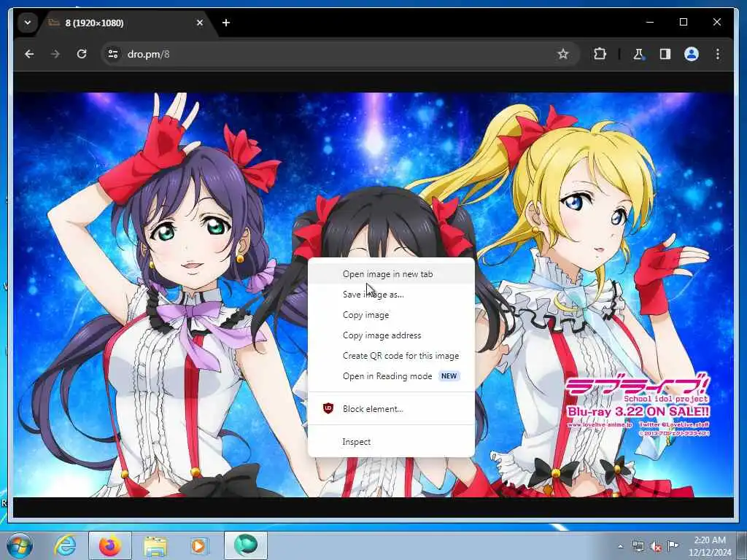Select 'Copy image' from context menu
Viewport: 747px width, 560px height.
[x=391, y=315]
